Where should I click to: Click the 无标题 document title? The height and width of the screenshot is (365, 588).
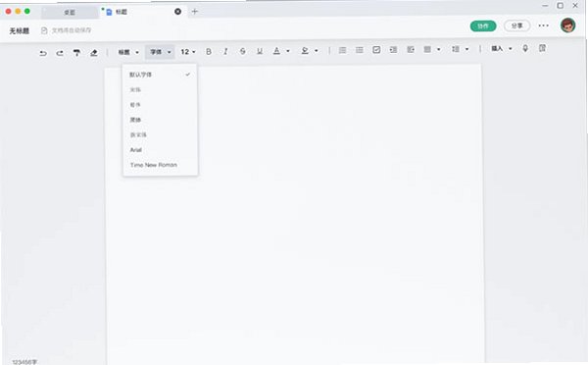20,30
